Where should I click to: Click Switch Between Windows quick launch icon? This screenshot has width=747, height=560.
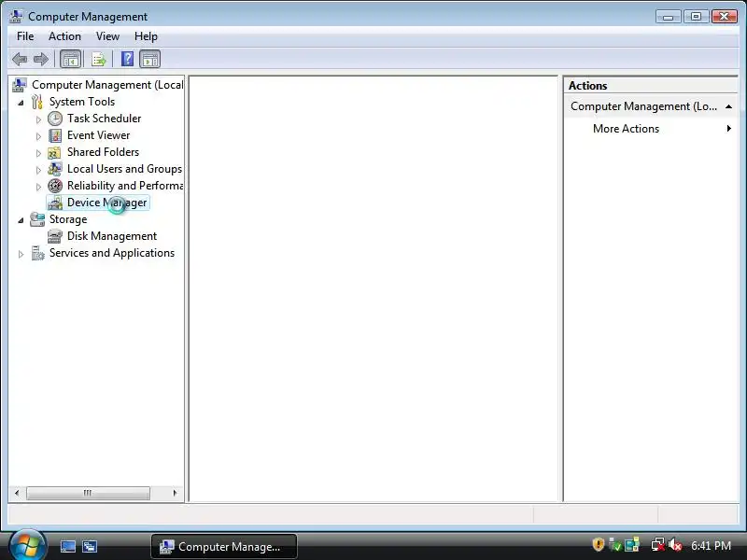tap(89, 546)
